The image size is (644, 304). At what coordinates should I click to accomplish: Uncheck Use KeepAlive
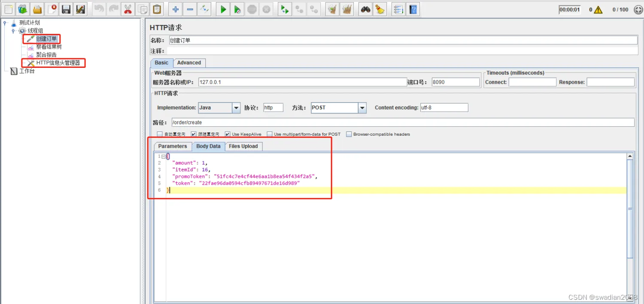coord(228,134)
